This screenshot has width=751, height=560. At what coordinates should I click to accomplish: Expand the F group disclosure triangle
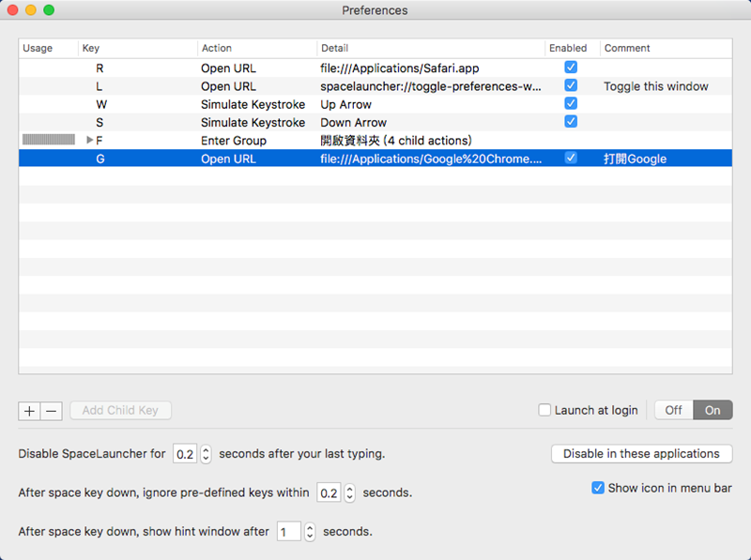click(x=89, y=141)
